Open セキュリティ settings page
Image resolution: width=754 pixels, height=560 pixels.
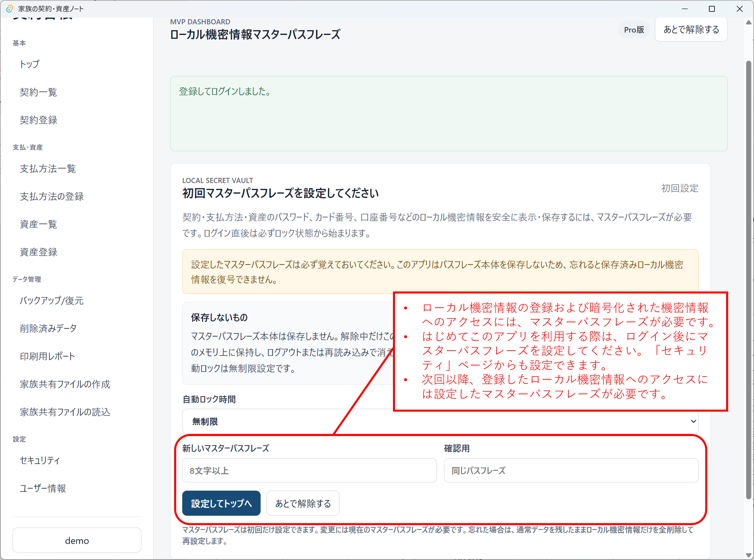[x=40, y=460]
